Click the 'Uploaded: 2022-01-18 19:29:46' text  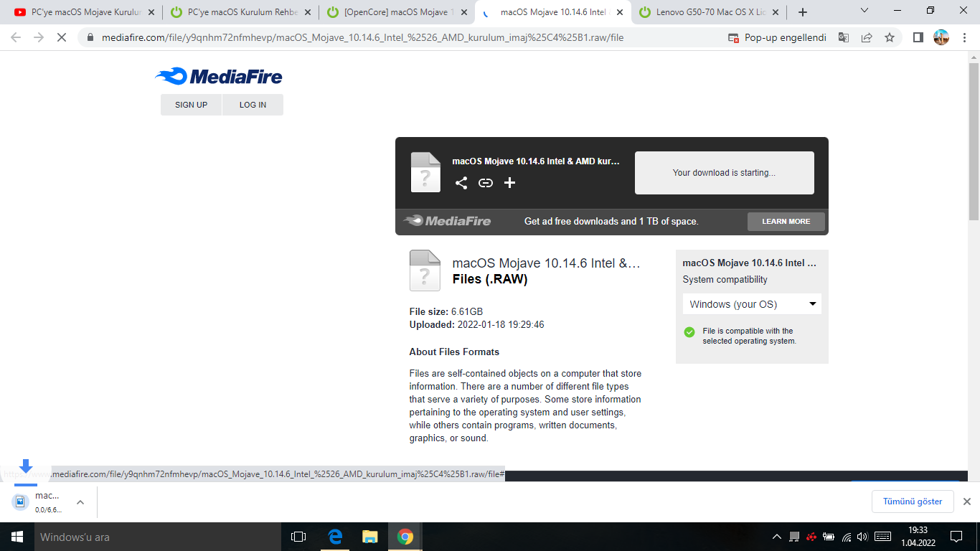(x=477, y=324)
